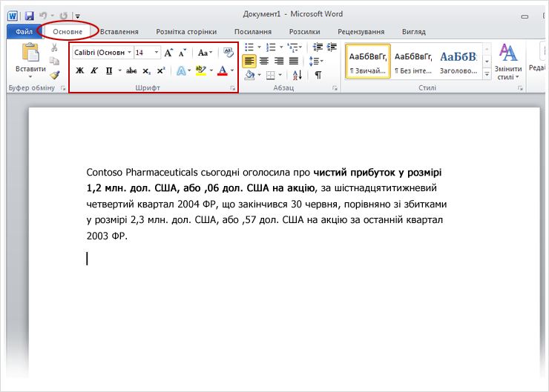549x392 pixels.
Task: Click the Show paragraph marks ¶ icon
Action: pos(318,75)
